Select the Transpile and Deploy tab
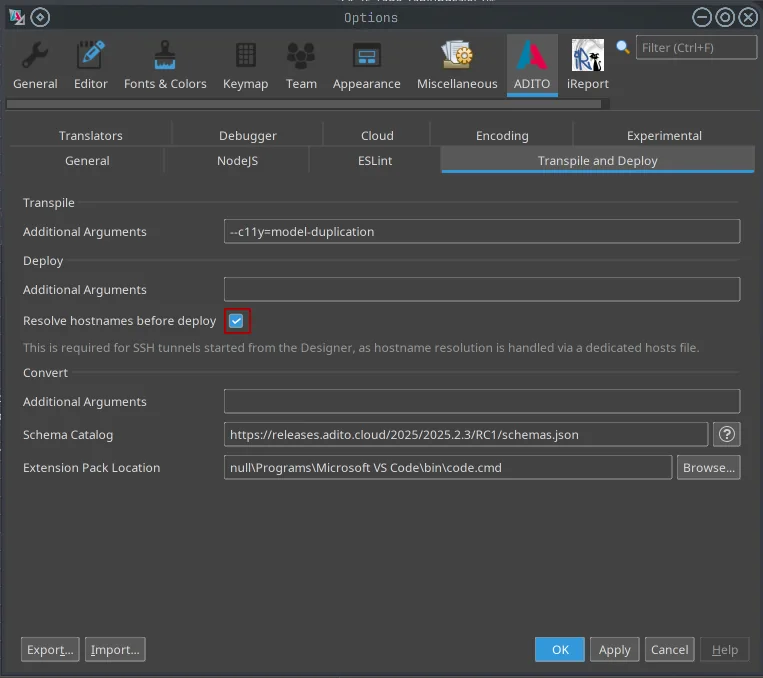763x678 pixels. pyautogui.click(x=598, y=161)
